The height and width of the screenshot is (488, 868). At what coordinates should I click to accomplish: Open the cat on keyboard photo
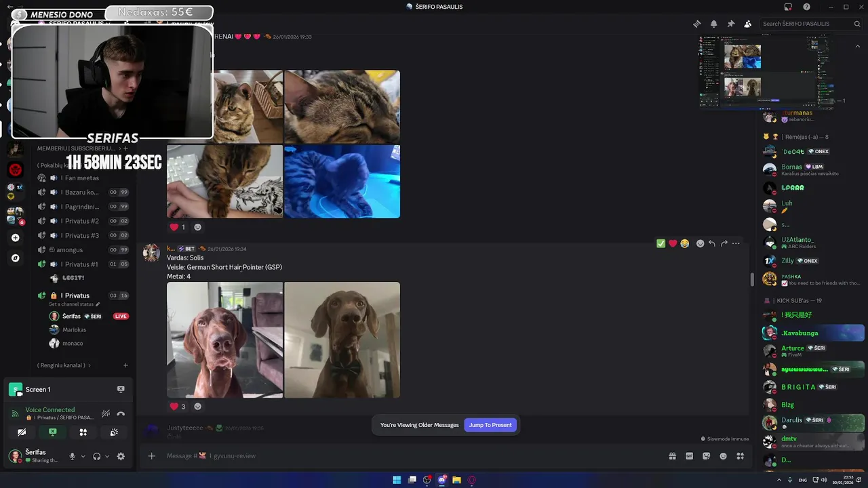(225, 182)
